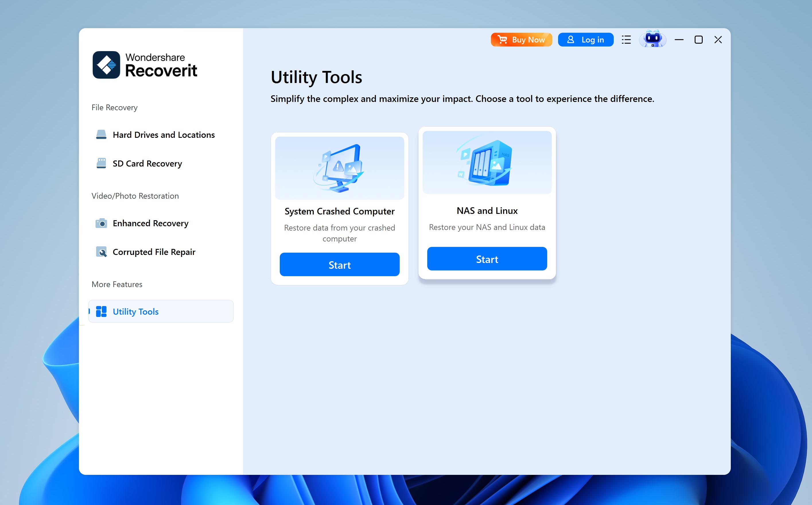Click the hard drive icon in sidebar
The width and height of the screenshot is (812, 505).
click(x=101, y=135)
